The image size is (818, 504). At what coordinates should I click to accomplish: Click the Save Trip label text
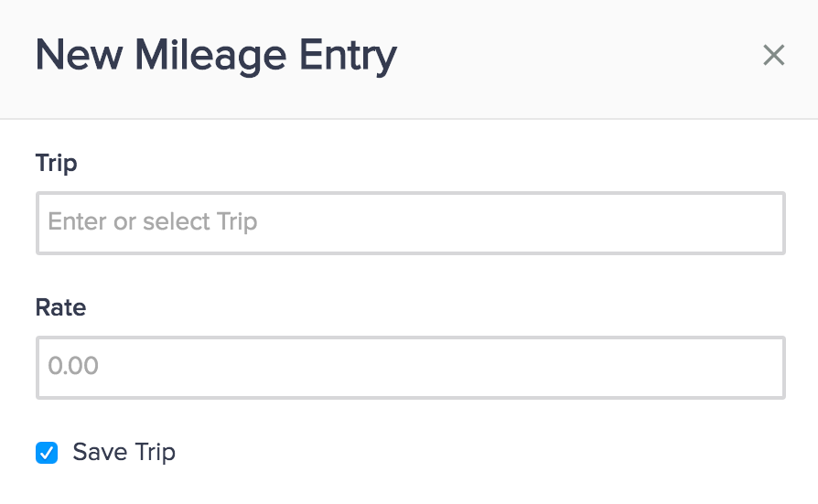coord(124,452)
